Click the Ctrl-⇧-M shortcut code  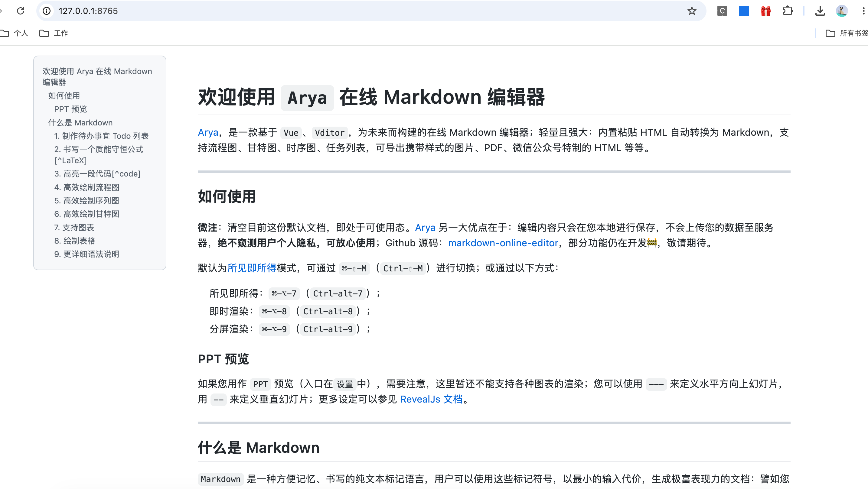403,268
